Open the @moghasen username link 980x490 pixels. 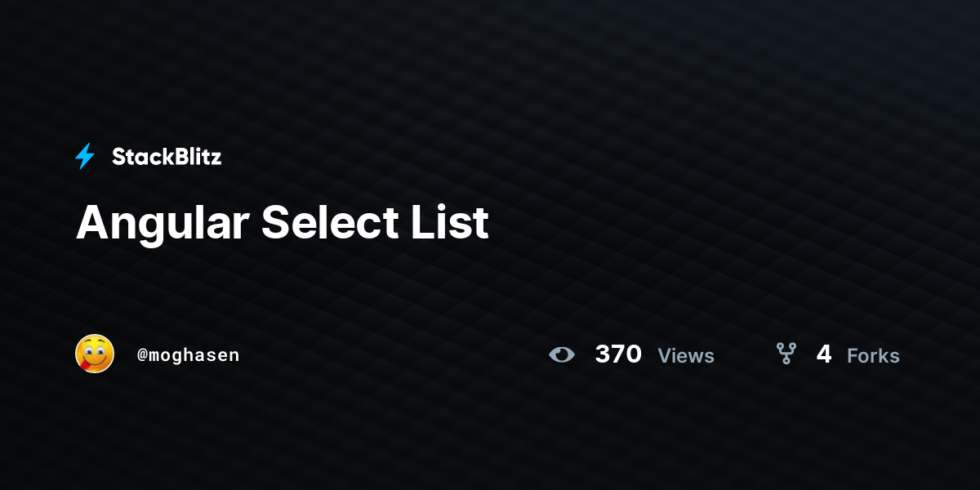click(189, 354)
